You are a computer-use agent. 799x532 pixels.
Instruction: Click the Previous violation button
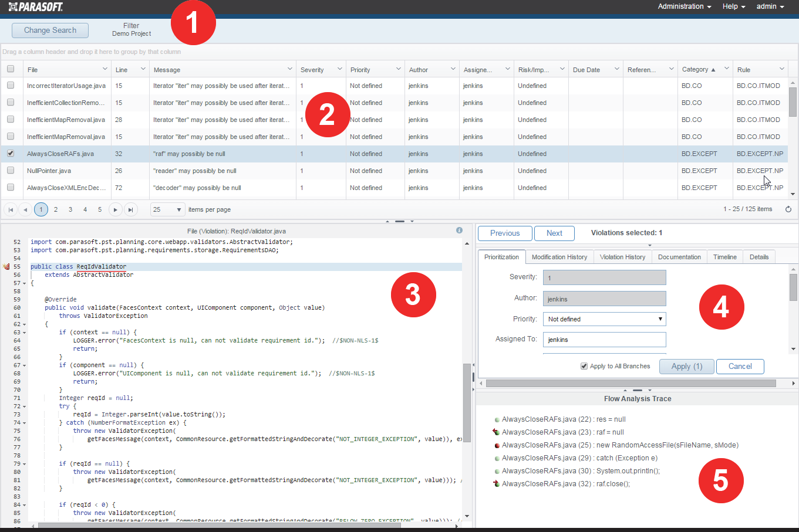(x=505, y=233)
